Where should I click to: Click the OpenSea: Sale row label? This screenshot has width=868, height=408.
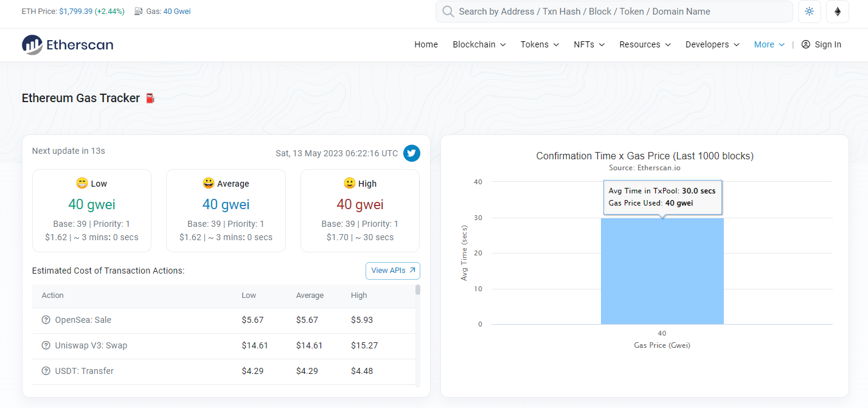[83, 320]
